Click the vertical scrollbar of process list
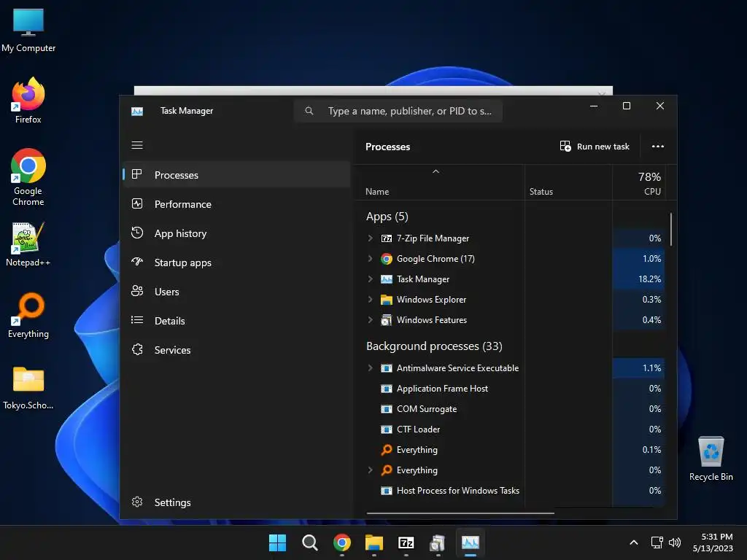 point(671,230)
